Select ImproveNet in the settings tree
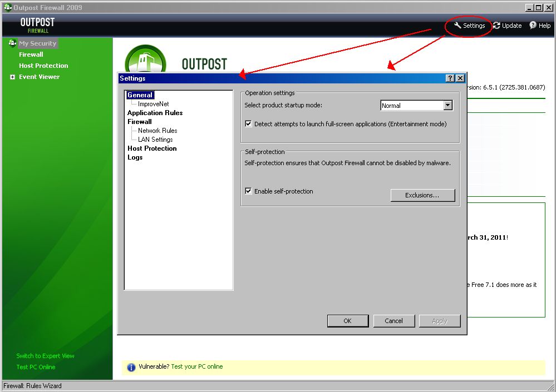 pyautogui.click(x=153, y=104)
